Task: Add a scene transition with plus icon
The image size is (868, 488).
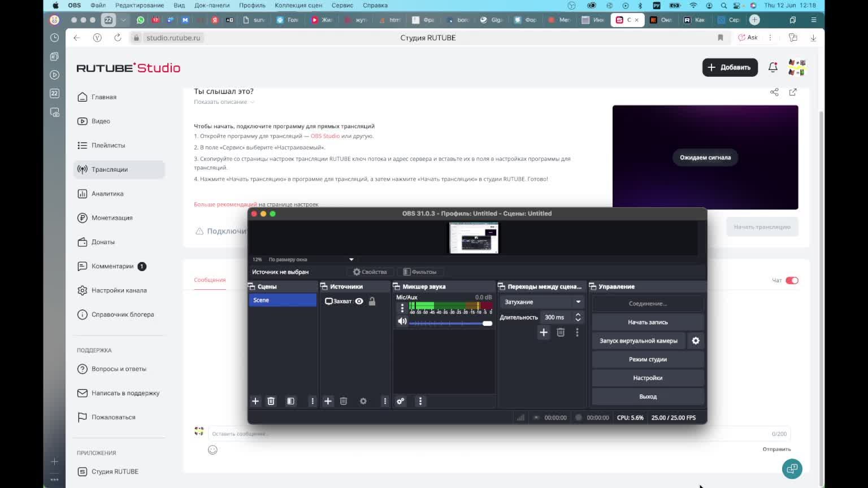Action: coord(544,333)
